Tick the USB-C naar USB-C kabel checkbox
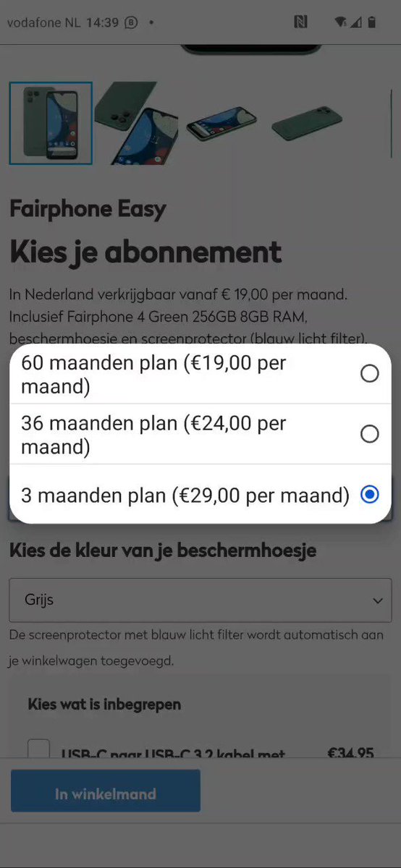Viewport: 401px width, 868px height. click(x=39, y=749)
